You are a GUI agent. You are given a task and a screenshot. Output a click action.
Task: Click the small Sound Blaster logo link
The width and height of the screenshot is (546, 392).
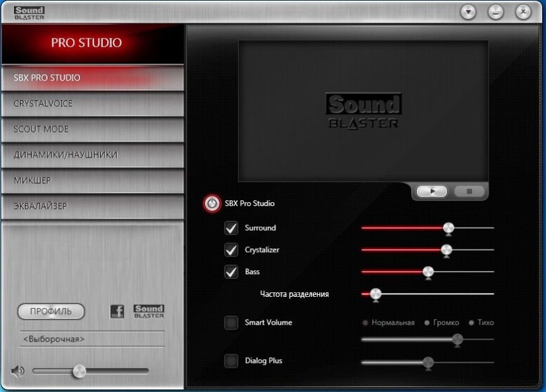click(149, 311)
